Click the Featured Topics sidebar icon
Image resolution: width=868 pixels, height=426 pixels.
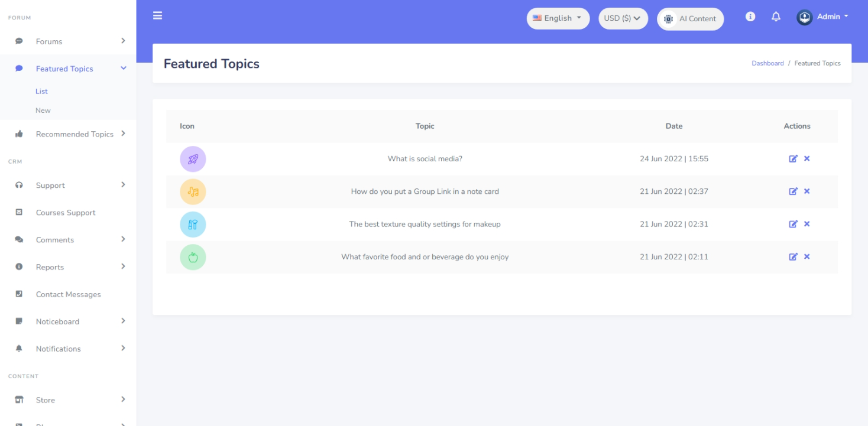click(x=19, y=69)
